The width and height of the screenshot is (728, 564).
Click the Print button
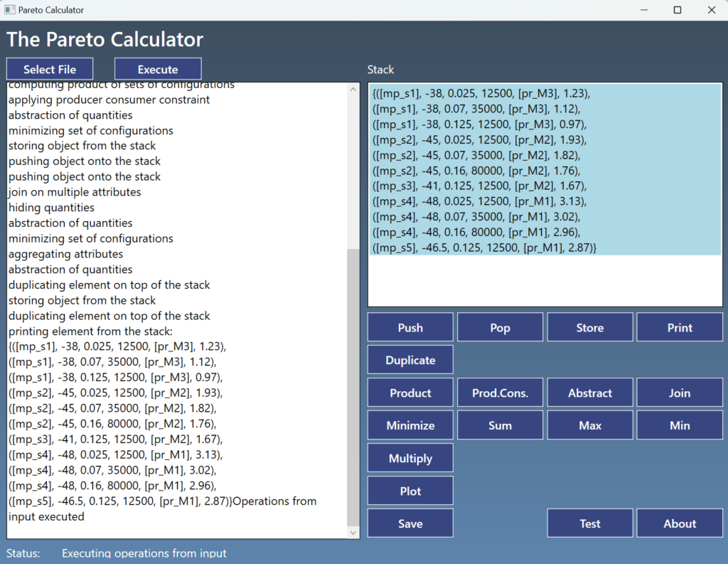click(679, 327)
